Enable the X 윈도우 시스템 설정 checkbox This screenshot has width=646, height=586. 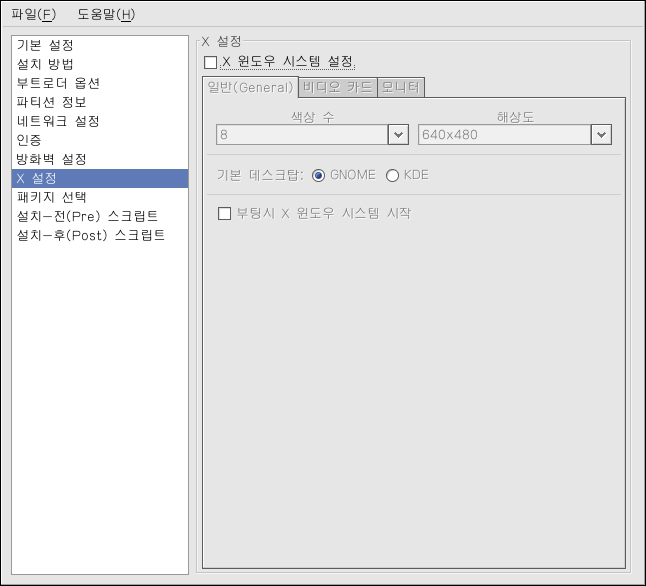pos(211,63)
